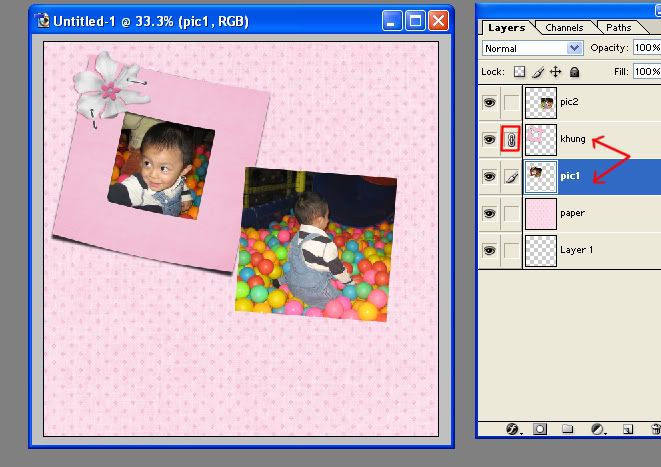Click the lock image pixels brush icon
The image size is (661, 467).
point(537,72)
